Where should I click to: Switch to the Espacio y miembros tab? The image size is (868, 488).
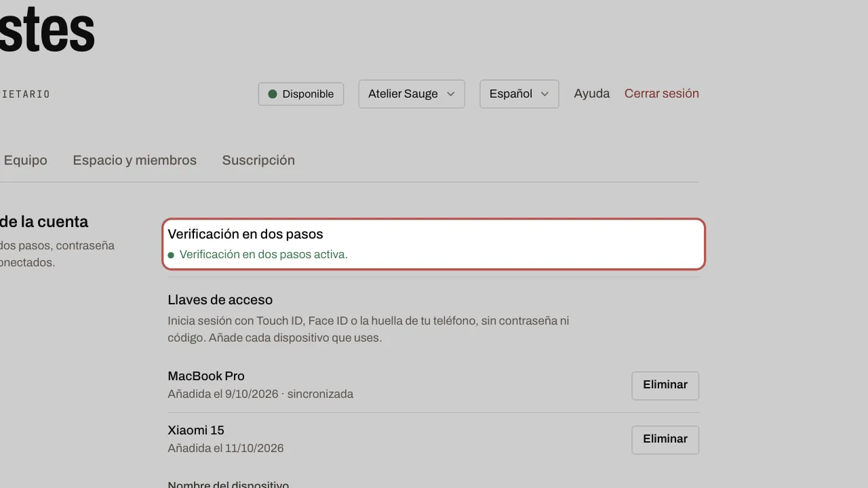tap(135, 161)
